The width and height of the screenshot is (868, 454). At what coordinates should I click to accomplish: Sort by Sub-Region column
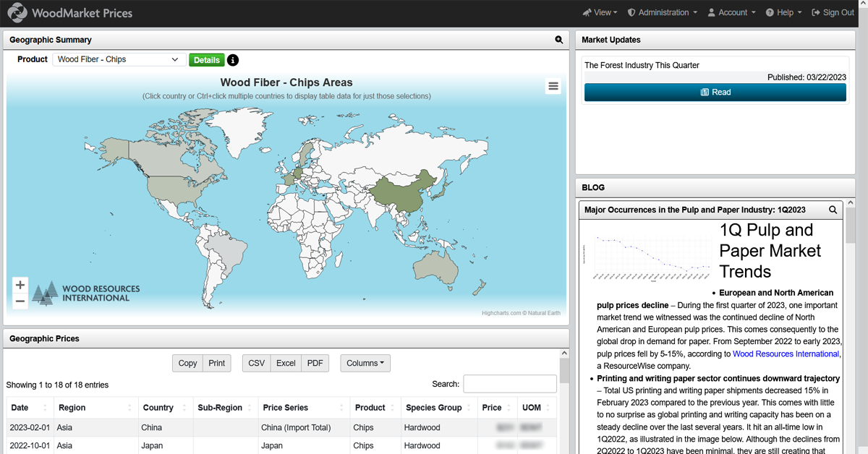[225, 408]
